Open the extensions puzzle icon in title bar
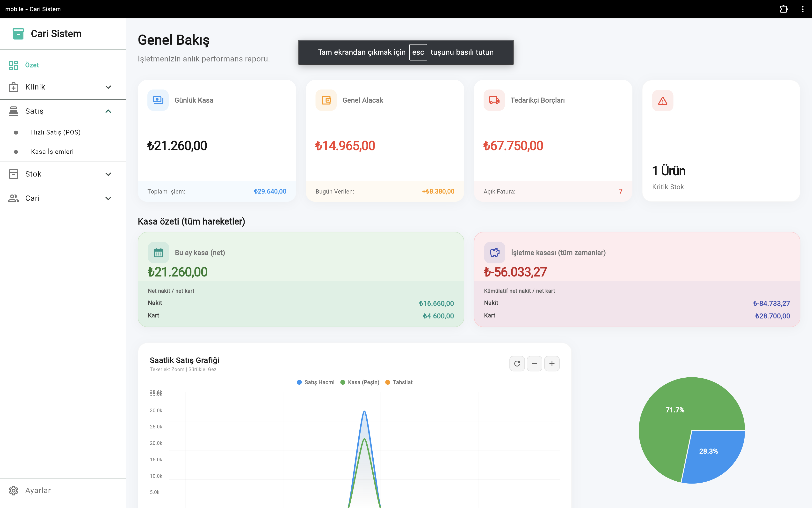This screenshot has height=508, width=812. click(783, 9)
